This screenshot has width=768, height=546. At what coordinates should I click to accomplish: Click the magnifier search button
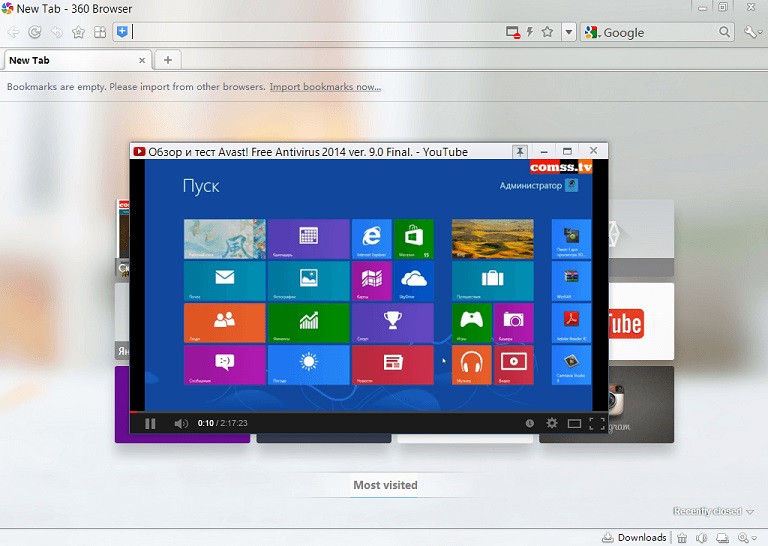pos(724,32)
